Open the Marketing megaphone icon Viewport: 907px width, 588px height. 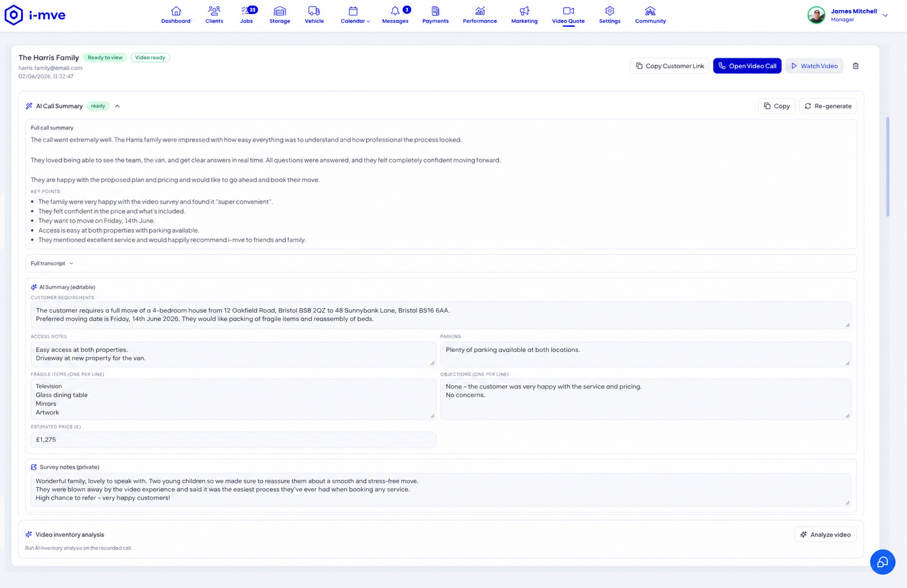524,11
